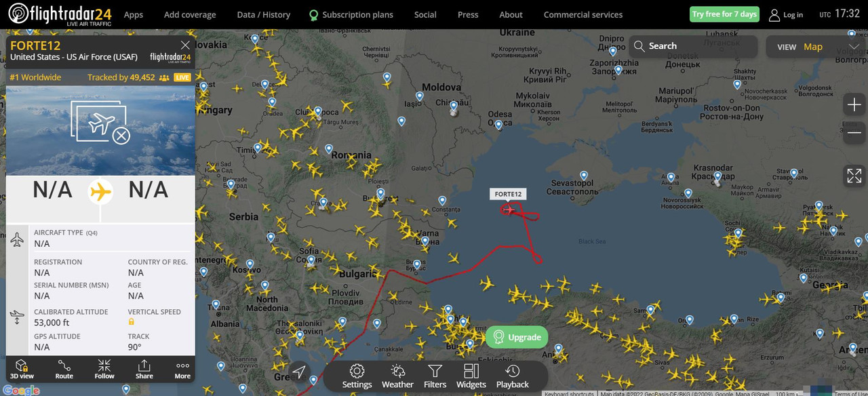Zoom in with the plus button
The height and width of the screenshot is (396, 868).
click(x=854, y=104)
